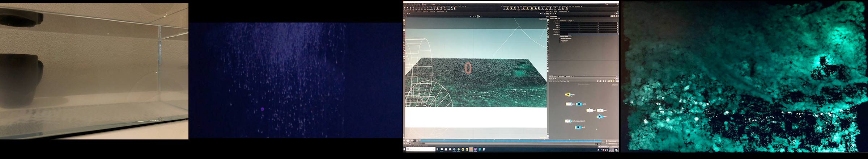Select the cam3 camera node
The height and width of the screenshot is (159, 868).
point(579,127)
